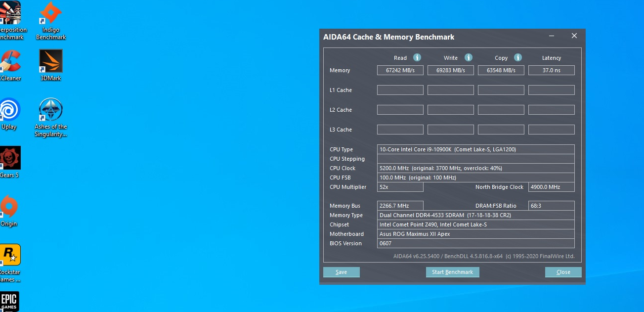The height and width of the screenshot is (312, 644).
Task: Click the AIDA64 v6.25.5400 version footer text
Action: tap(484, 256)
